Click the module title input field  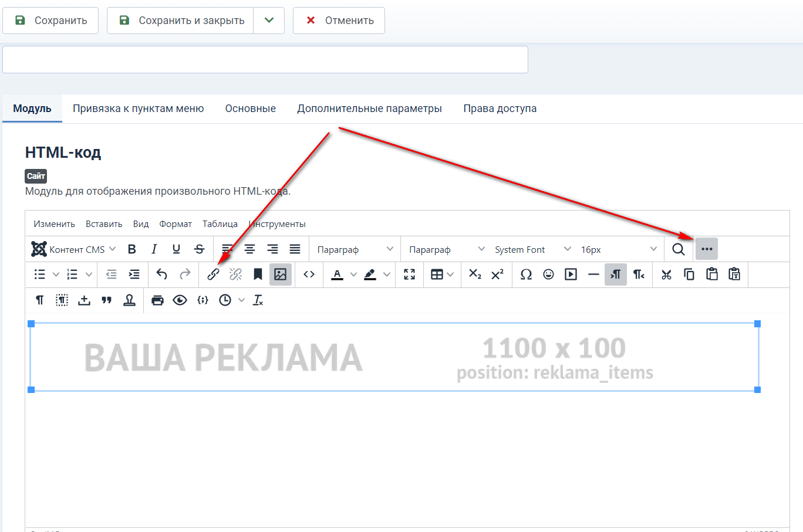pos(265,60)
